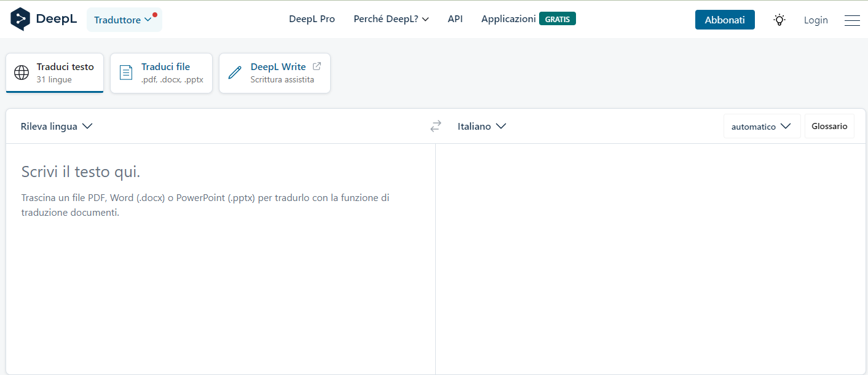Expand the Traduttore dropdown
This screenshot has height=375, width=868.
124,20
